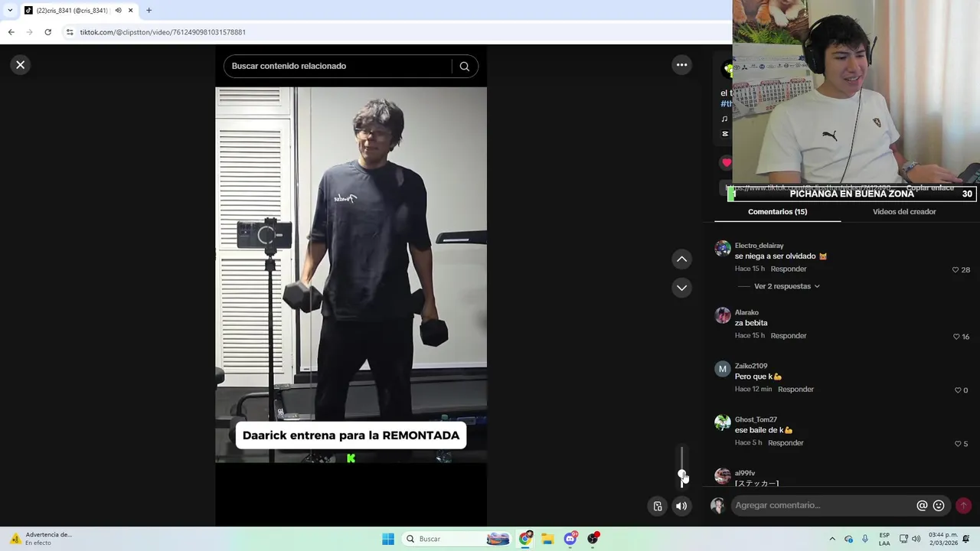Click microphone icon in system tray
Screen dimensions: 980x551
click(x=865, y=539)
